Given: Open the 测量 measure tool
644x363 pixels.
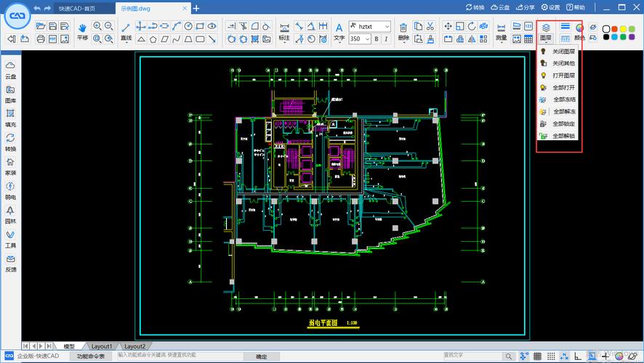Looking at the screenshot, I should (502, 31).
